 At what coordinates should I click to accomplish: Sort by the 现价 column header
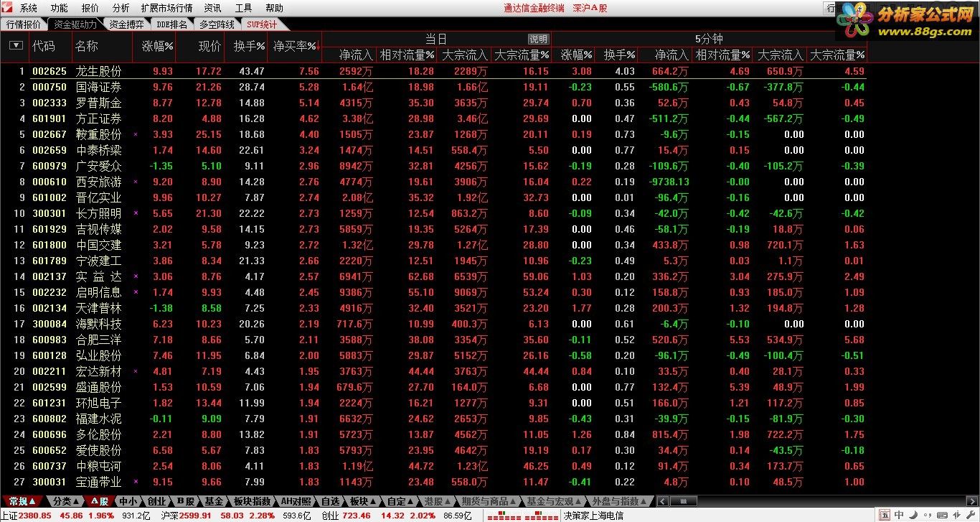coord(209,46)
